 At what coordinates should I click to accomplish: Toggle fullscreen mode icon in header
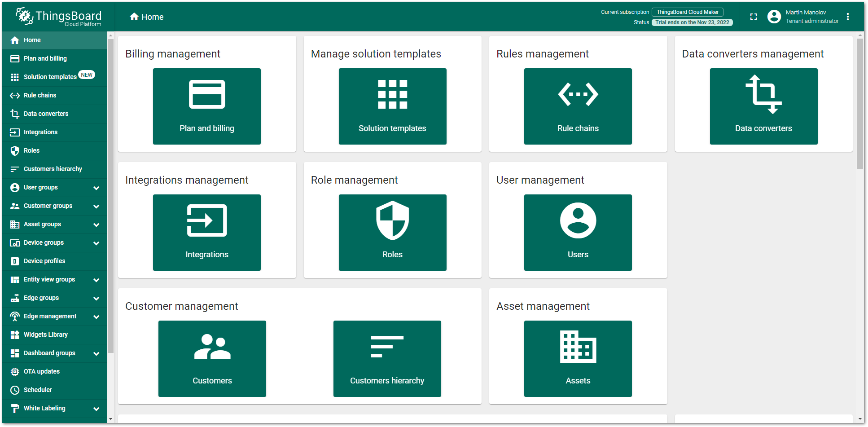click(754, 17)
